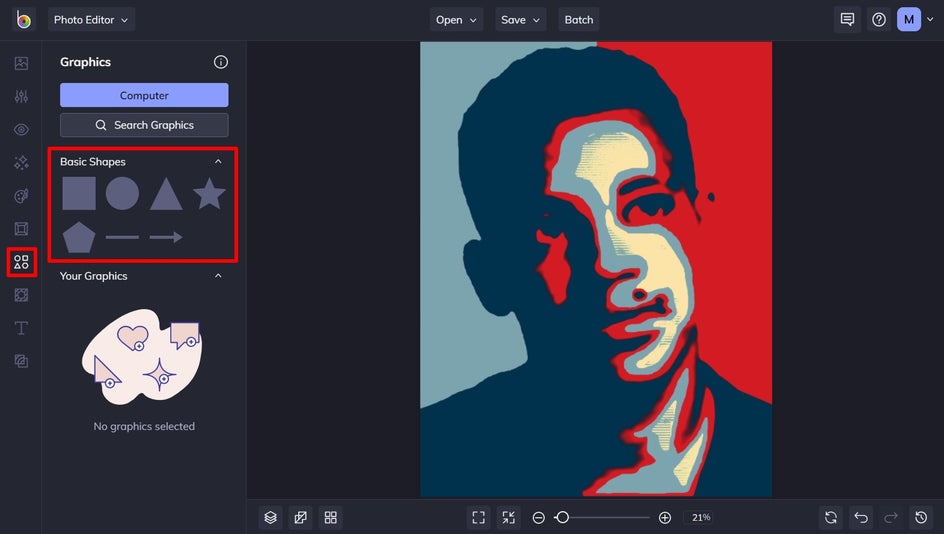Open the Frames sidebar icon
Screen dimensions: 944x534
(21, 229)
